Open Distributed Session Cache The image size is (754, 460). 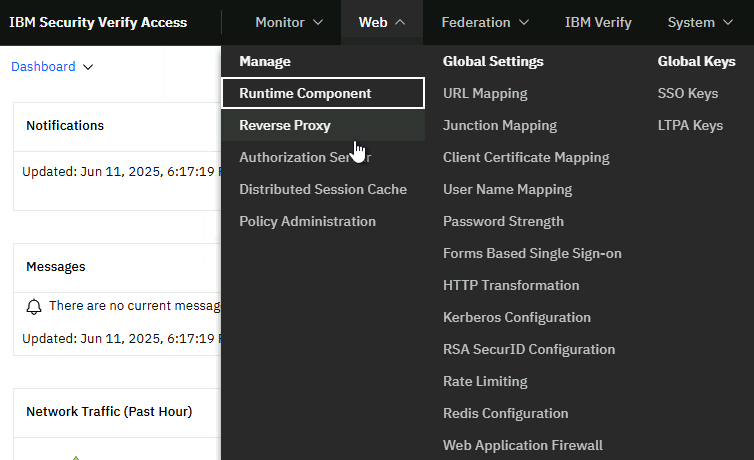tap(323, 189)
